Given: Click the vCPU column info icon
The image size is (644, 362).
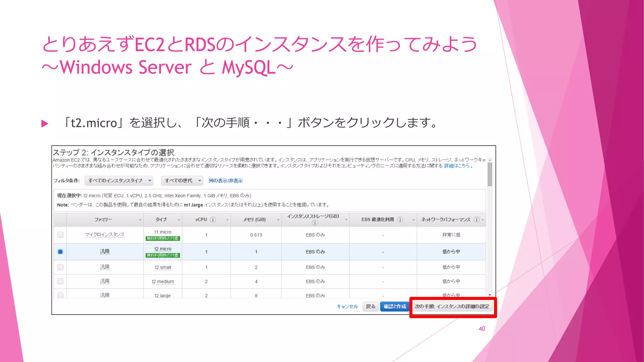Looking at the screenshot, I should (213, 220).
